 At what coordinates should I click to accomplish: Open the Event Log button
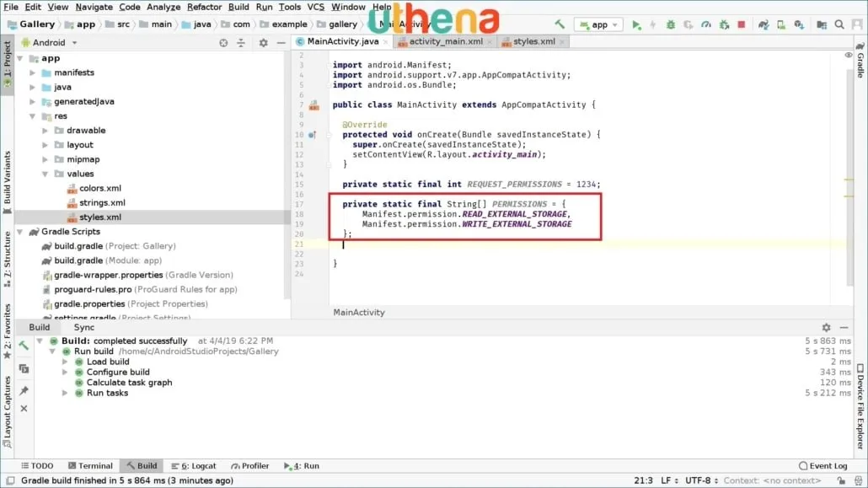point(822,466)
